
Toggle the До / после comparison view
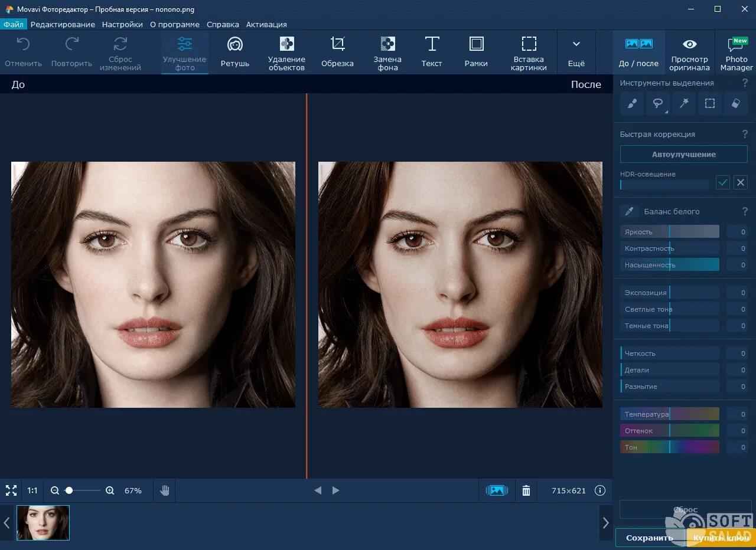638,52
